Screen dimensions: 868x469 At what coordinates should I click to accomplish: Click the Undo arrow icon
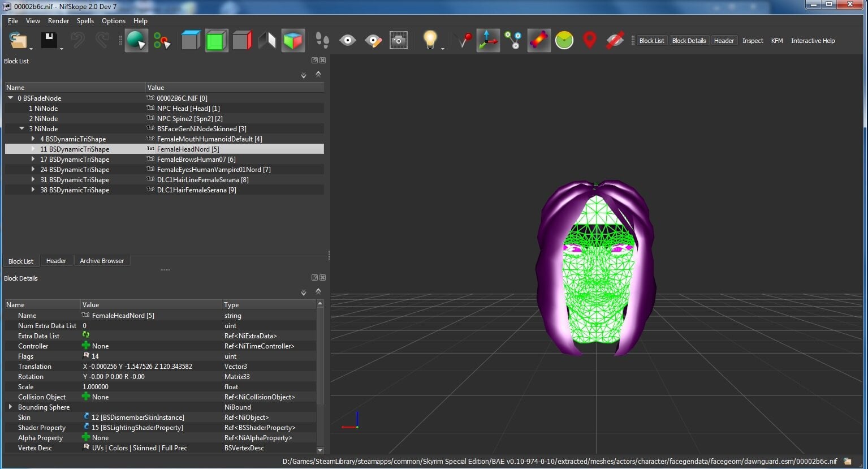pos(77,41)
